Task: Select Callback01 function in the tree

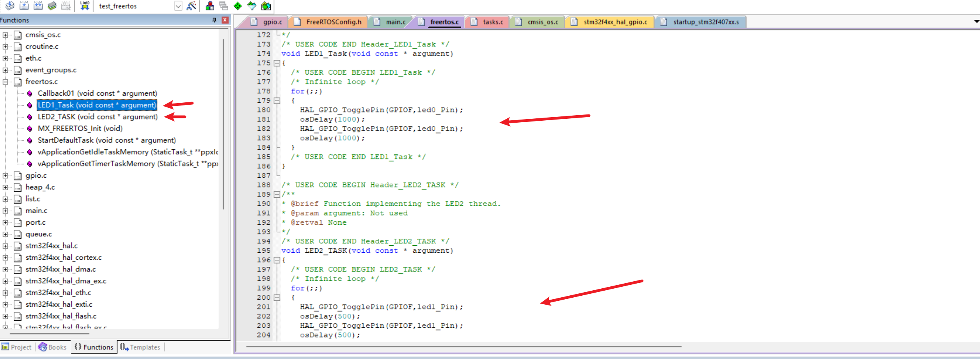Action: (97, 93)
